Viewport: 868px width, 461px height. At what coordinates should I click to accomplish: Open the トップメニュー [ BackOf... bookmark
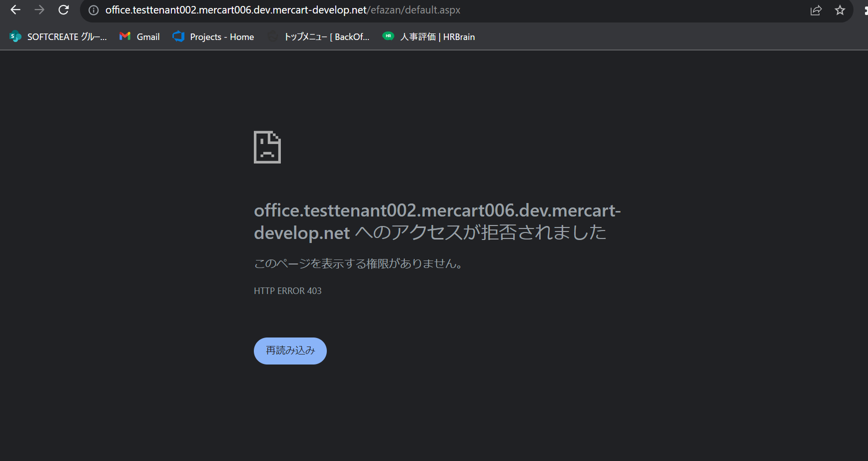tap(326, 37)
